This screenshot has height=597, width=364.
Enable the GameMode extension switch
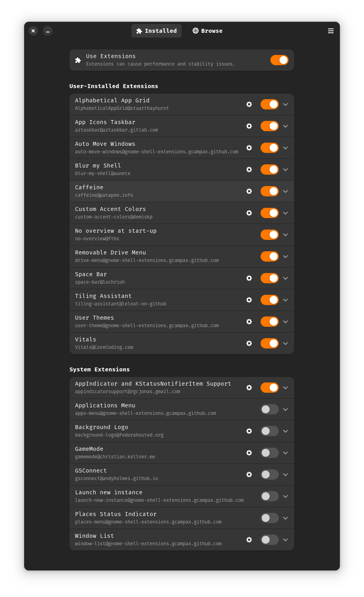[270, 453]
